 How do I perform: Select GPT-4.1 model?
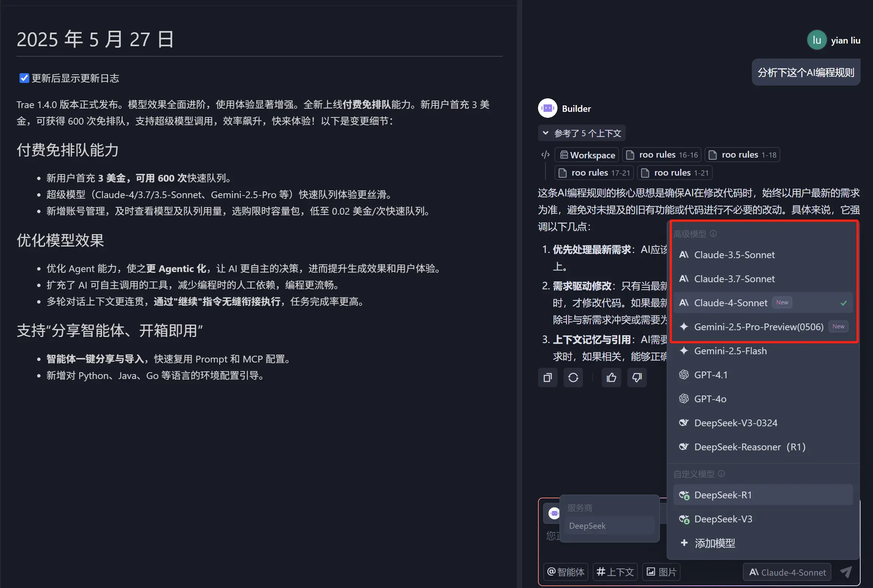point(763,375)
